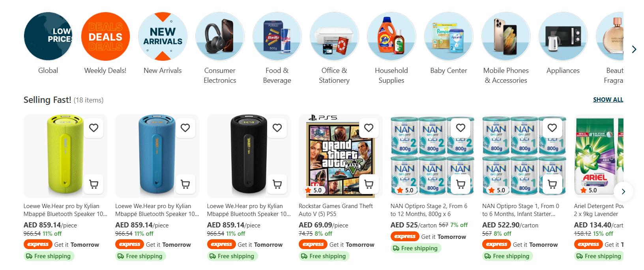The image size is (644, 270).
Task: Open Mobile Phones & Accessories category
Action: [x=506, y=37]
